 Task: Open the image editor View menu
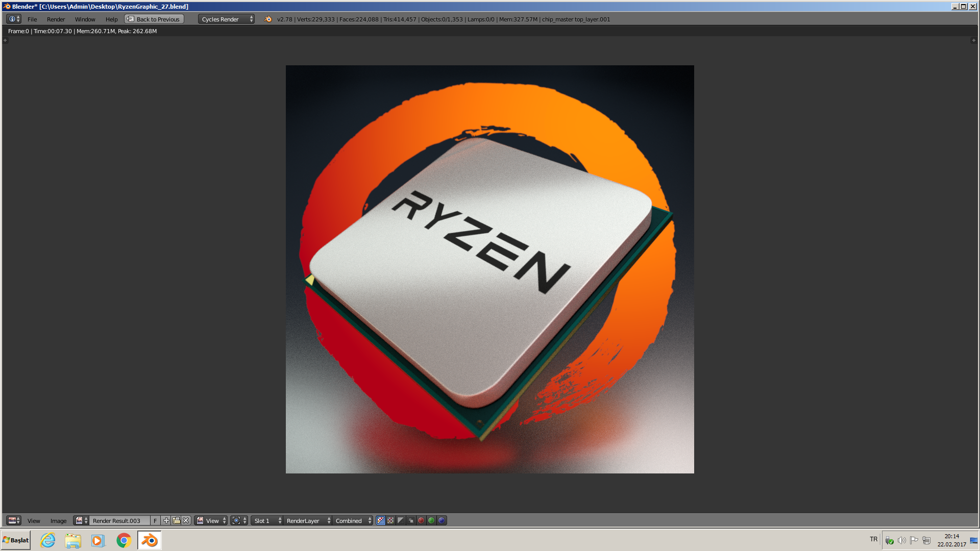(34, 521)
